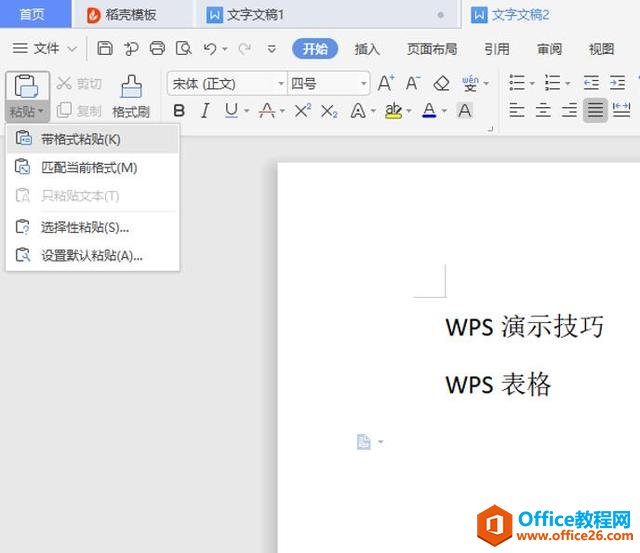The width and height of the screenshot is (640, 553).
Task: Open the bullet style dropdown arrow
Action: 532,83
